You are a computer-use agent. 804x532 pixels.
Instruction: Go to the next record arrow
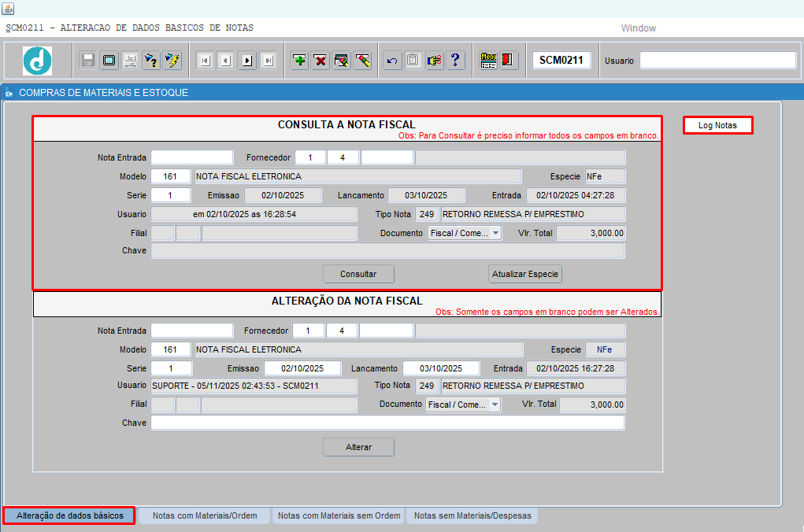click(247, 61)
